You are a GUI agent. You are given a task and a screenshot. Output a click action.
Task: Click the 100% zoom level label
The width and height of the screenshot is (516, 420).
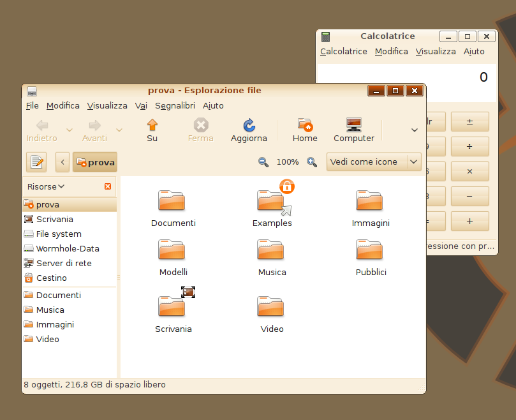tap(288, 162)
